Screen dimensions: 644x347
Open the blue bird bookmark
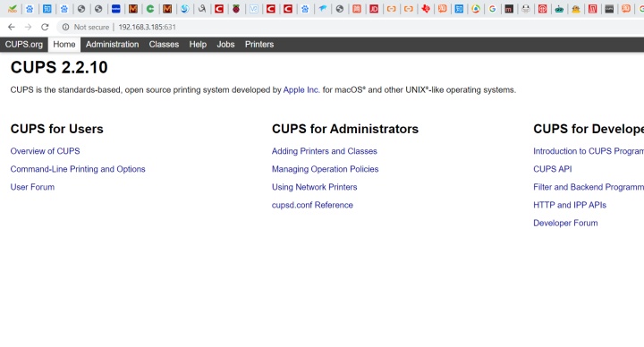click(322, 9)
